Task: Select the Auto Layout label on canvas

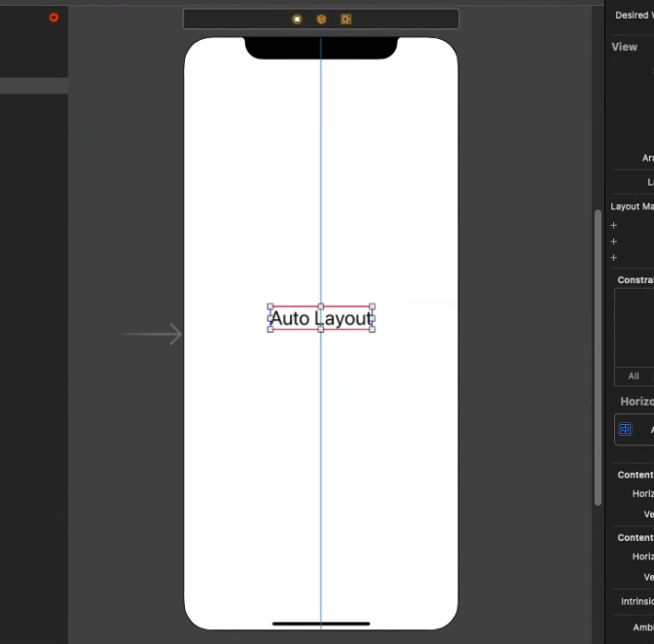Action: (x=321, y=318)
